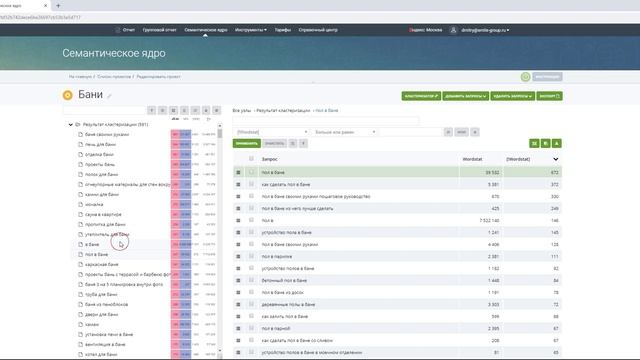This screenshot has width=640, height=360.
Task: Click the Применить filter button
Action: 247,144
